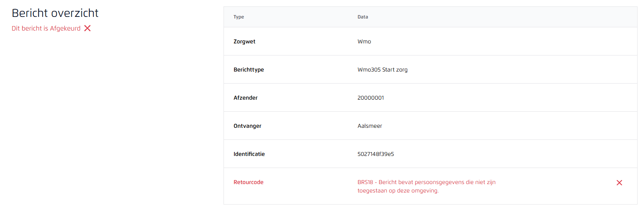This screenshot has height=211, width=644.
Task: Click the red X beside Afgekeurd status
Action: 87,28
